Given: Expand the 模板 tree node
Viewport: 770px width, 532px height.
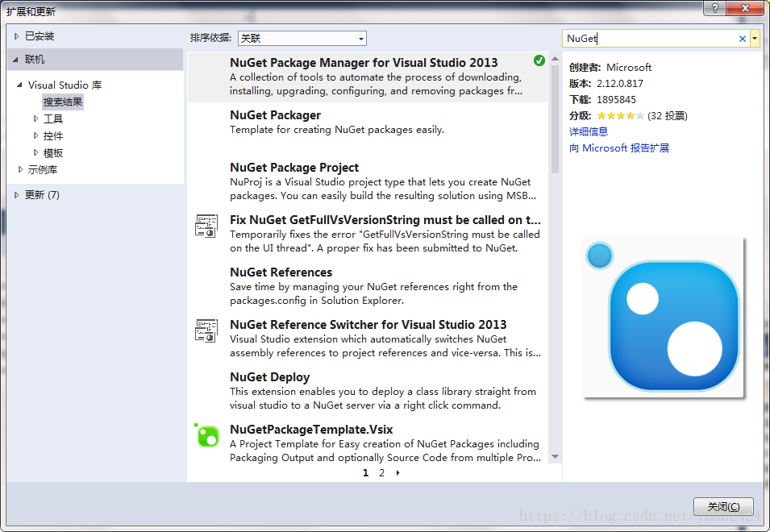Looking at the screenshot, I should click(35, 152).
